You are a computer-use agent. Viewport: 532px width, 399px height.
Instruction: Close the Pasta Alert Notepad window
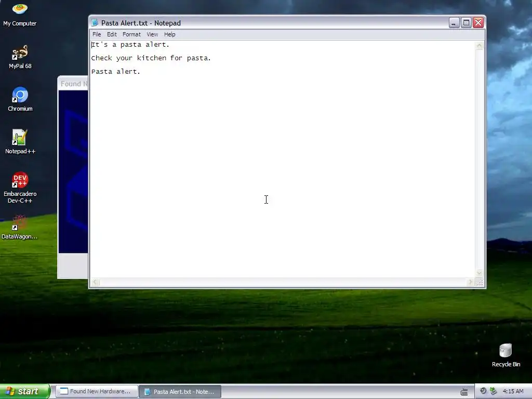pyautogui.click(x=478, y=23)
